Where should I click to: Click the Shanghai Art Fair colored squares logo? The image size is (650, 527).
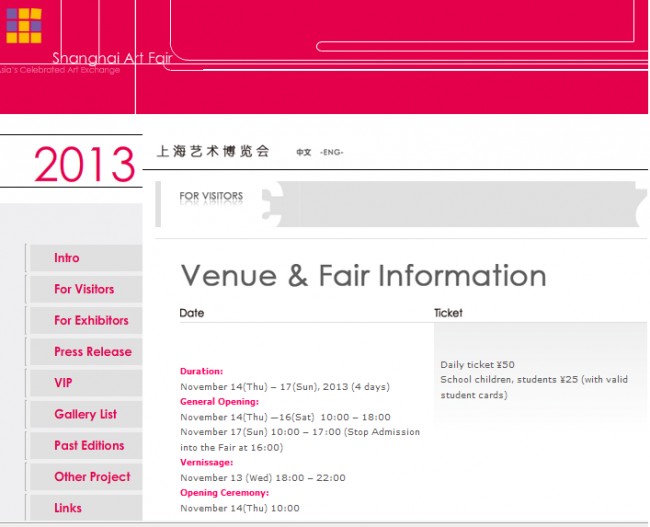(x=24, y=25)
